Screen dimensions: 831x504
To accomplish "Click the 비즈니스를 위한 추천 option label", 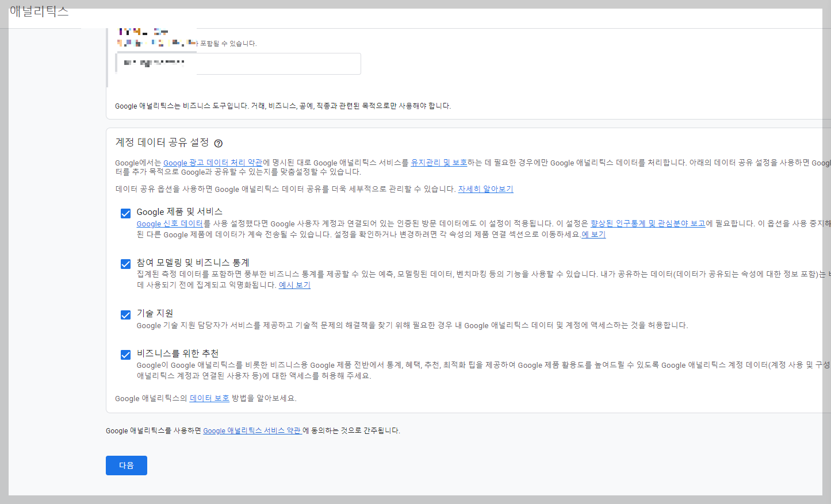I will coord(178,353).
